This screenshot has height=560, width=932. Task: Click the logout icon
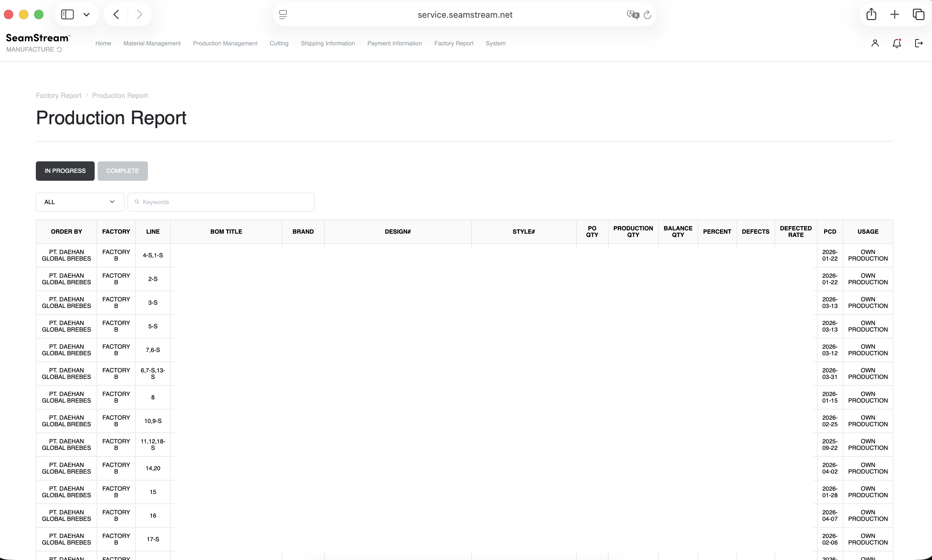[919, 43]
